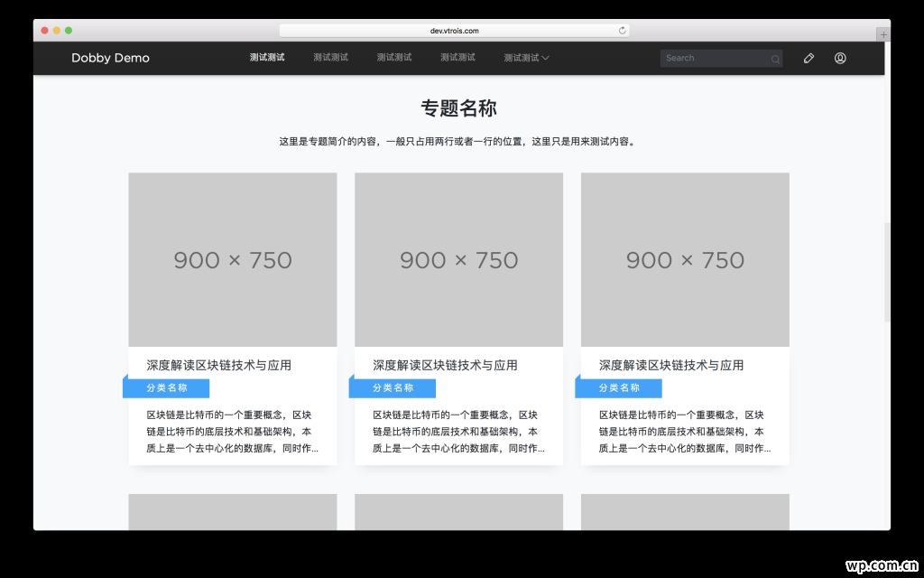Click the magnifier icon in search box
This screenshot has height=578, width=924.
click(775, 59)
